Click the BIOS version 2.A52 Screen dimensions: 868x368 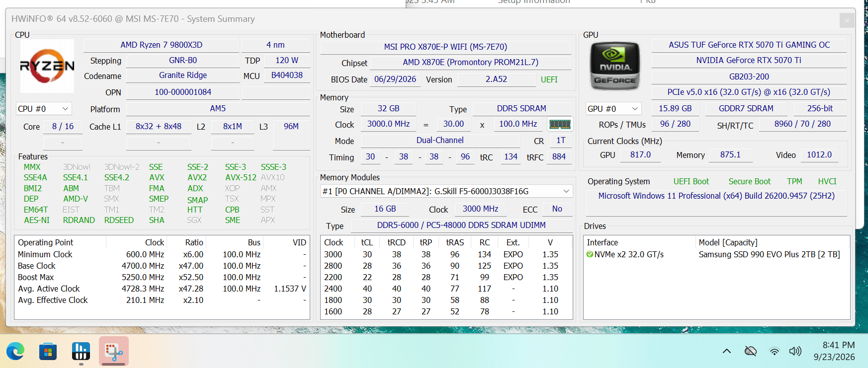tap(496, 79)
